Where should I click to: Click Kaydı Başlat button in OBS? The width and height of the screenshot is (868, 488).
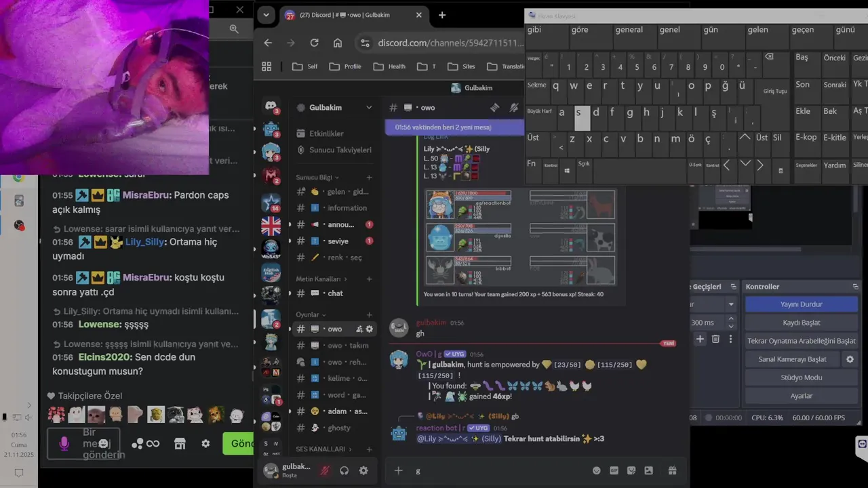802,323
